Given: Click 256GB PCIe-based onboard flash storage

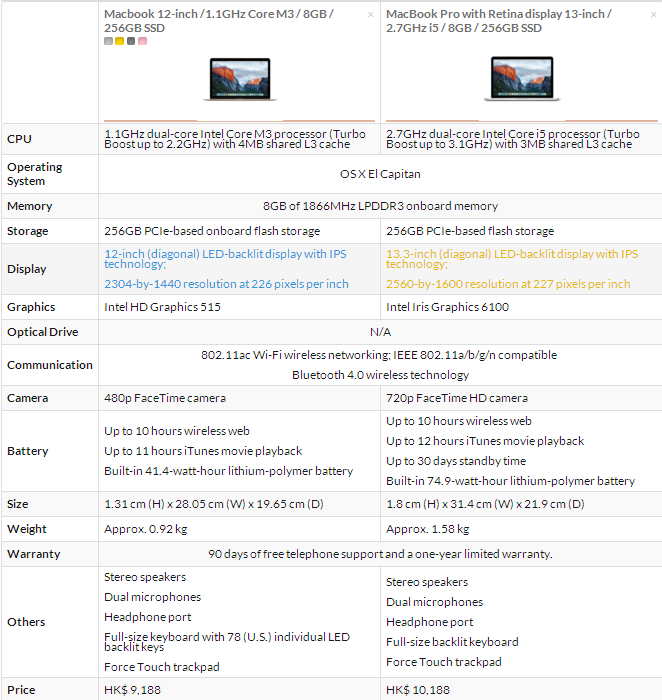Looking at the screenshot, I should click(212, 231).
